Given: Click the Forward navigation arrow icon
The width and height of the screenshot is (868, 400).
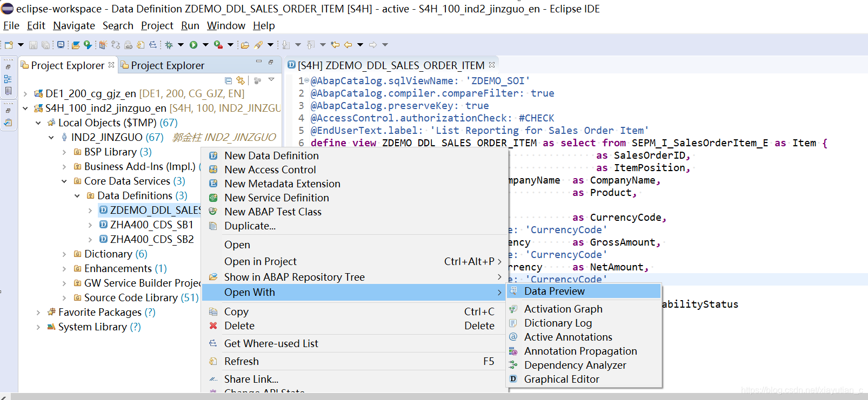Looking at the screenshot, I should pos(373,45).
